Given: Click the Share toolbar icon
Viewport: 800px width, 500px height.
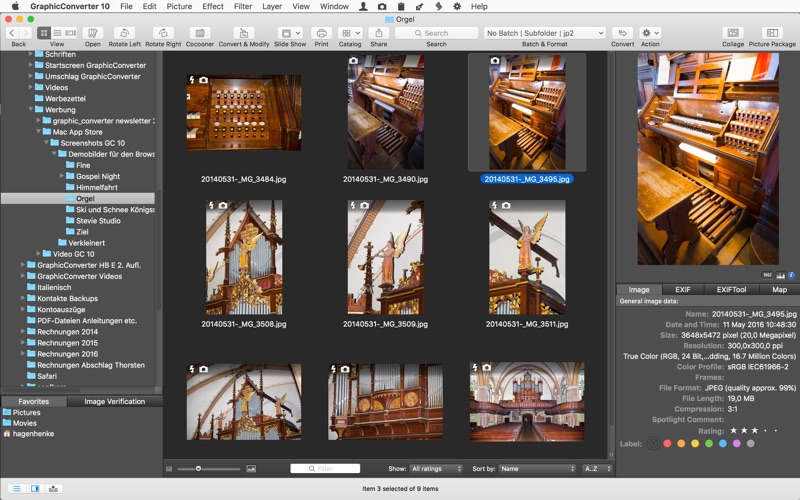Looking at the screenshot, I should click(x=378, y=33).
